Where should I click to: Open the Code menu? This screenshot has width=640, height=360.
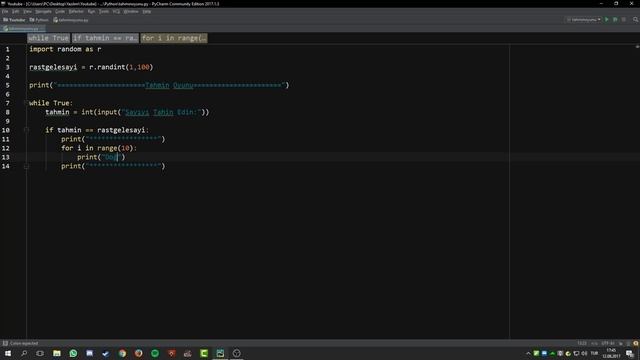pyautogui.click(x=60, y=11)
